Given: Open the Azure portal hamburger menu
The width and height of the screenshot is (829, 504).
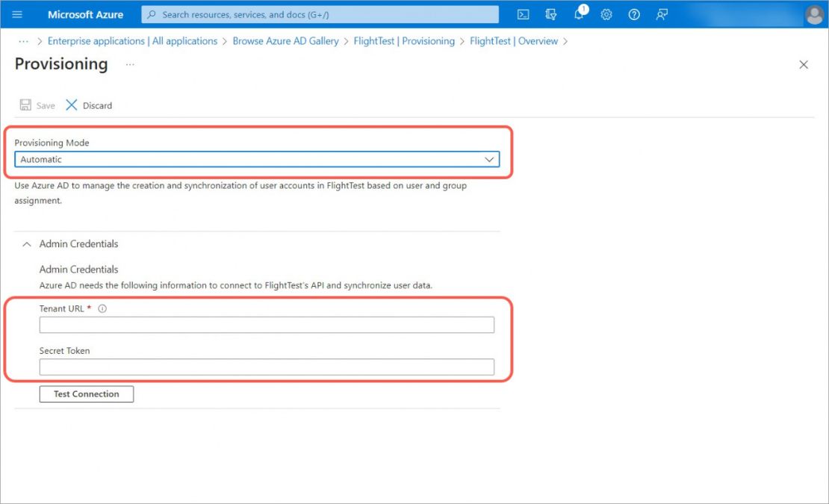Looking at the screenshot, I should tap(17, 14).
